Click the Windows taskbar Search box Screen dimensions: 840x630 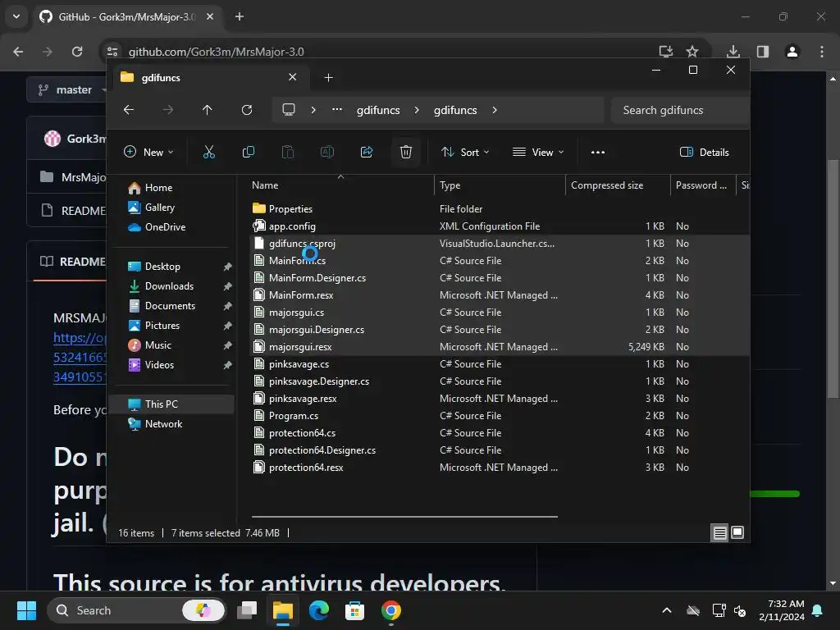(x=137, y=610)
